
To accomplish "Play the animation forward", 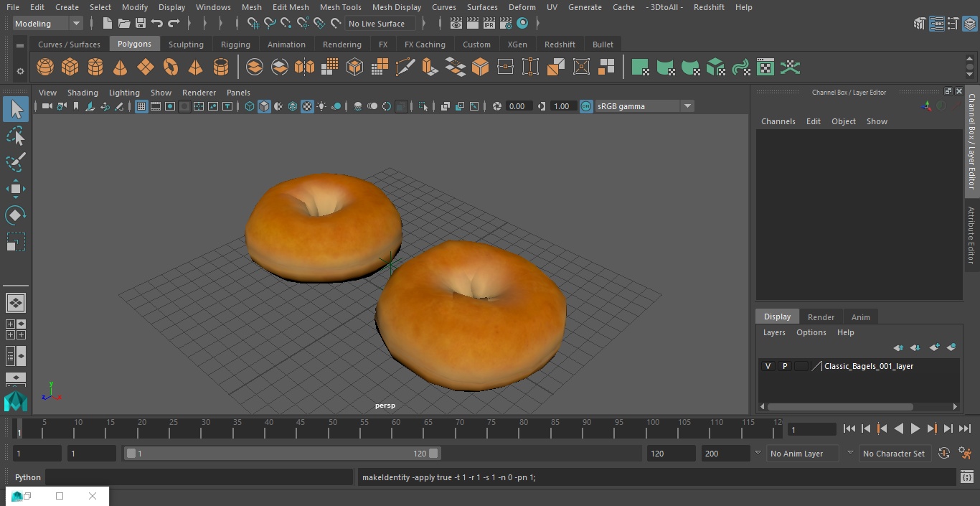I will (915, 428).
